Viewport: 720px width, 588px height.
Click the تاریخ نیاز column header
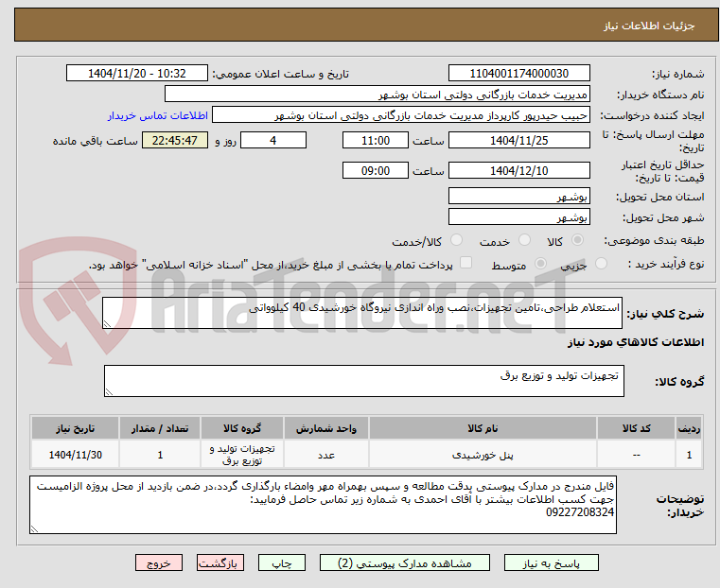(76, 428)
